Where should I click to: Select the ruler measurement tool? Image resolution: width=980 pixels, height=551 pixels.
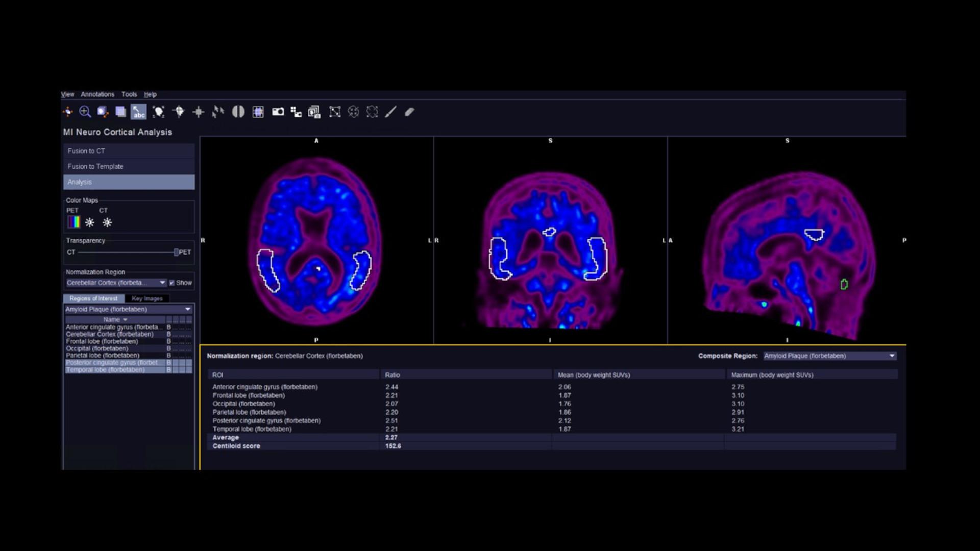pos(390,112)
